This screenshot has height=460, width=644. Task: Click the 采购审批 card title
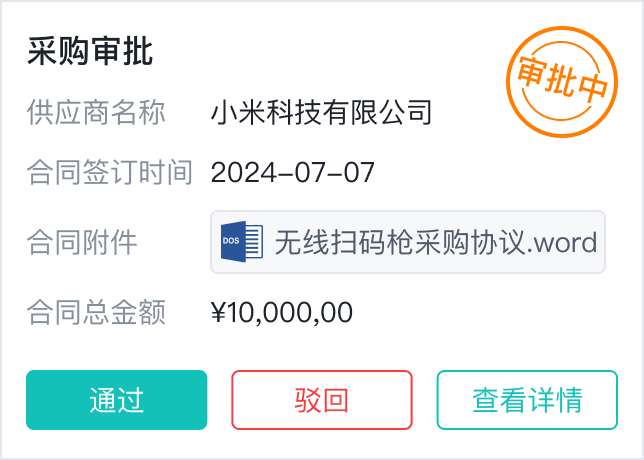pos(90,52)
